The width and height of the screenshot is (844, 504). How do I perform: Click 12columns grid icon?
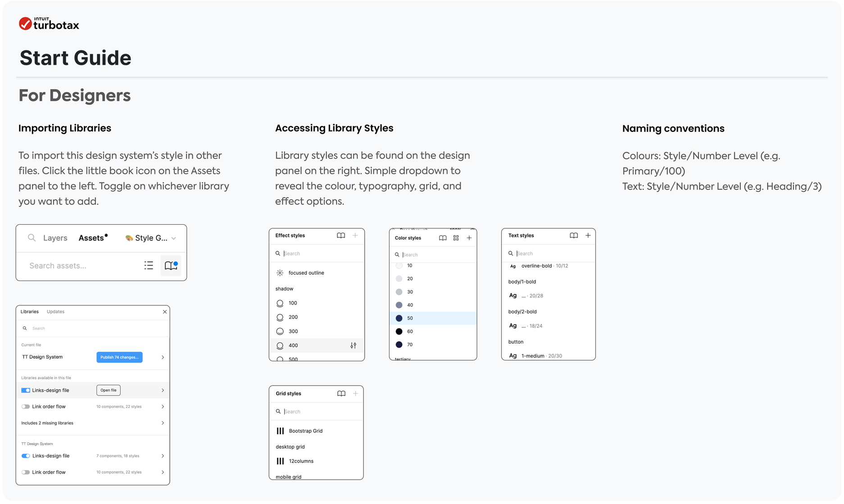point(280,461)
